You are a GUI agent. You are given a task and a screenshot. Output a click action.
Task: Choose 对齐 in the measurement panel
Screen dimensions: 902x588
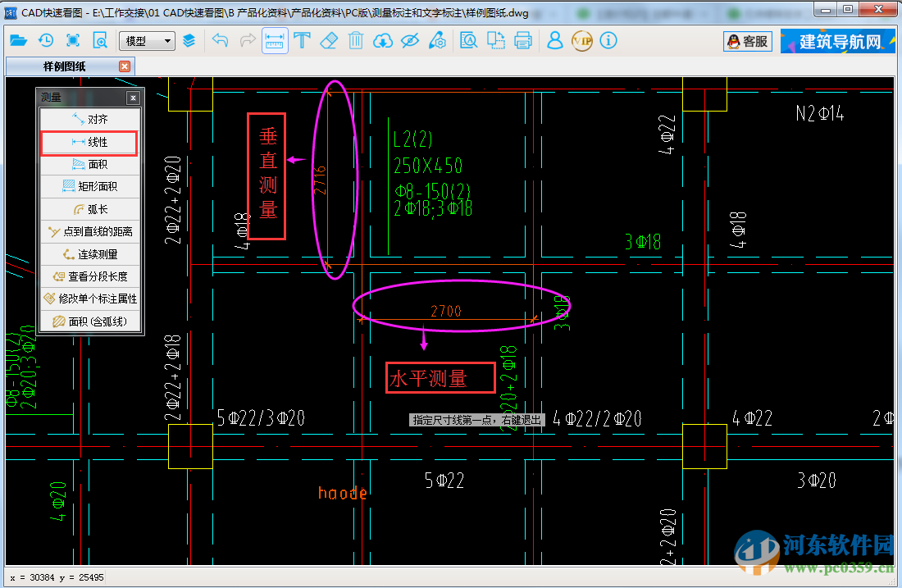(90, 120)
